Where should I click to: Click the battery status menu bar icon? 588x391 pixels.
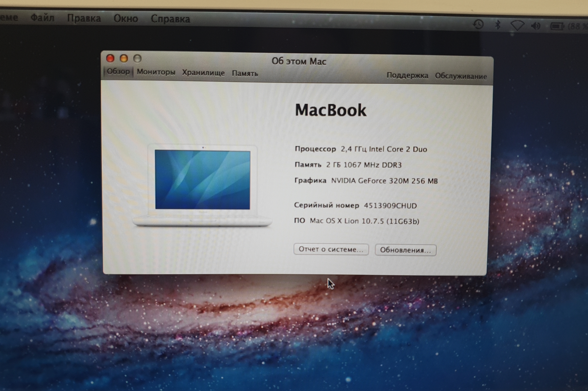(x=557, y=26)
